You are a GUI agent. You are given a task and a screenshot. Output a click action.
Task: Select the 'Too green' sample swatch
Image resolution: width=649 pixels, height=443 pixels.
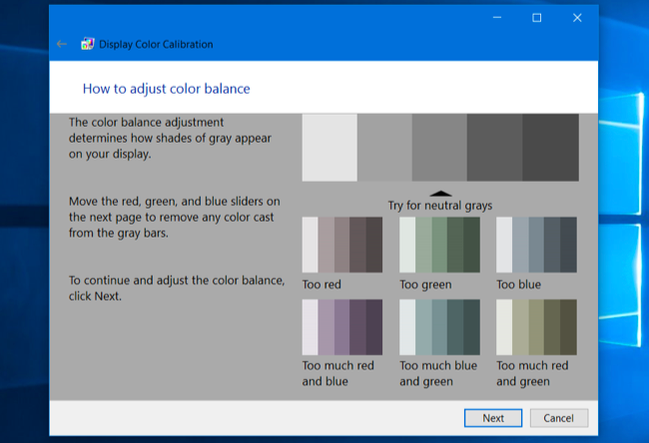(440, 245)
